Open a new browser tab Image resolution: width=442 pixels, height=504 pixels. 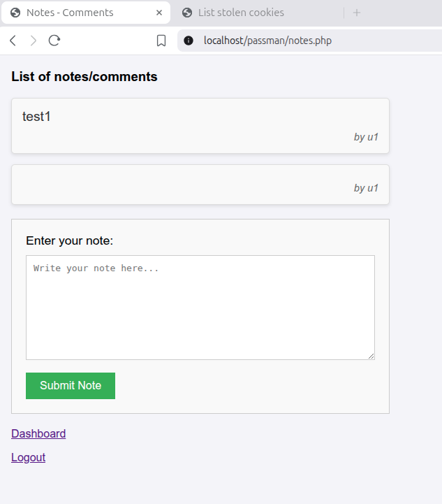click(357, 13)
